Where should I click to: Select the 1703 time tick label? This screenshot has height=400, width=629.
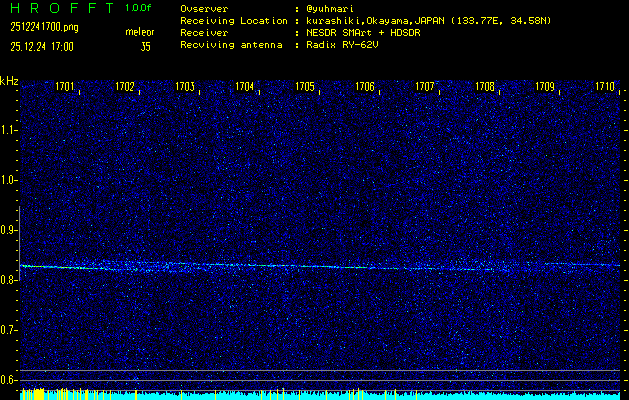[x=185, y=87]
